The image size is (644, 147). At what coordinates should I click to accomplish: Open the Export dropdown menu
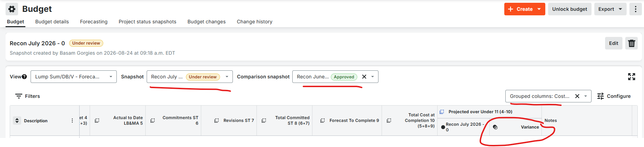pyautogui.click(x=610, y=9)
